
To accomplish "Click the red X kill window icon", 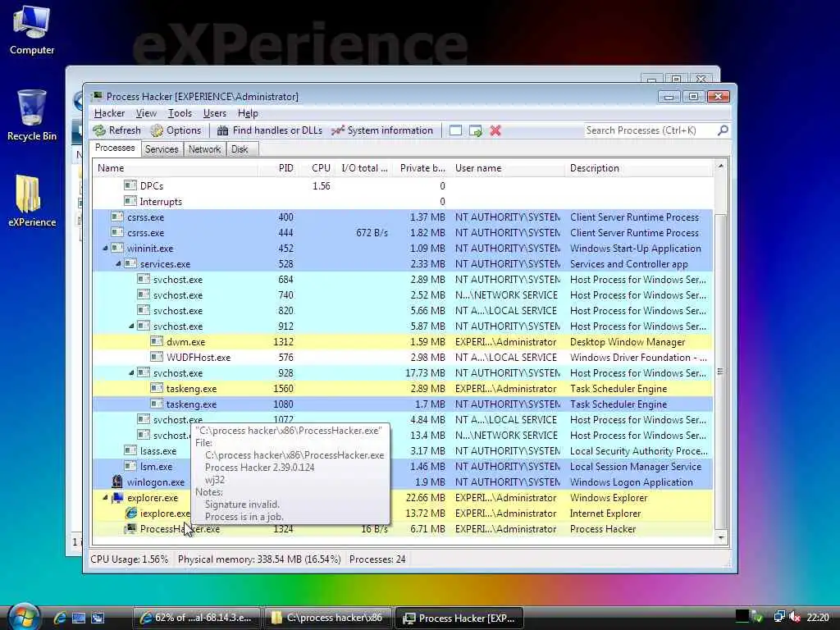I will [495, 130].
